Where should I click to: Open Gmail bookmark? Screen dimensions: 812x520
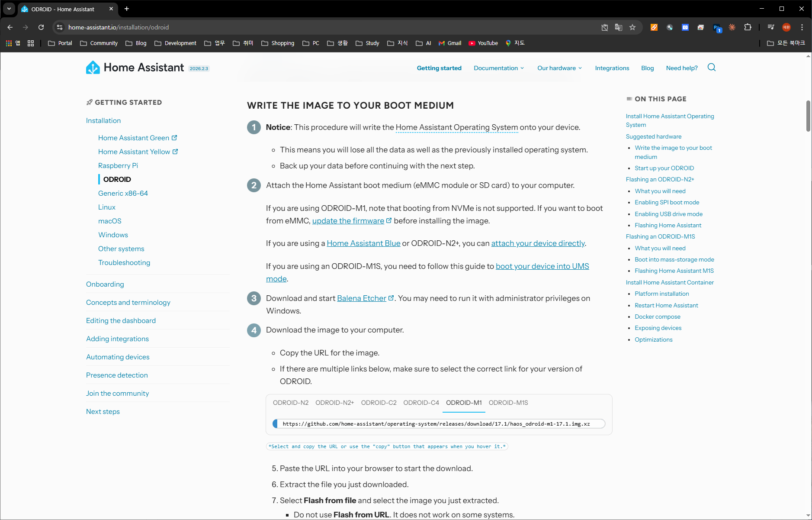tap(450, 43)
